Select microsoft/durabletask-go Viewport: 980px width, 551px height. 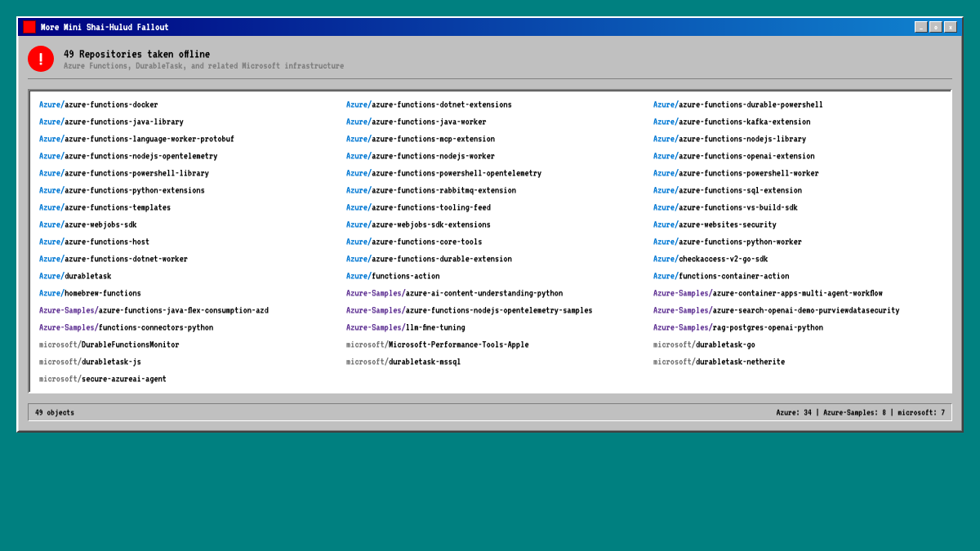[704, 344]
